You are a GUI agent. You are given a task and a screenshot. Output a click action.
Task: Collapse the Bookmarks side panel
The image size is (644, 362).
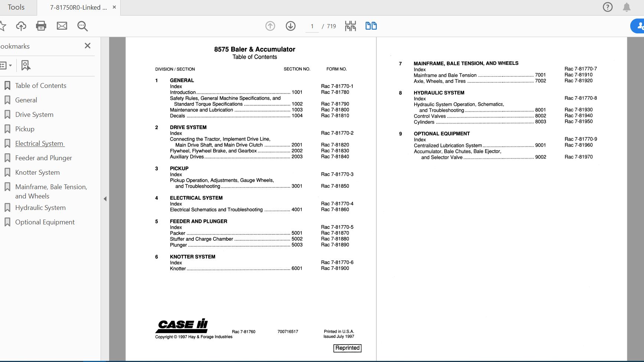(88, 46)
